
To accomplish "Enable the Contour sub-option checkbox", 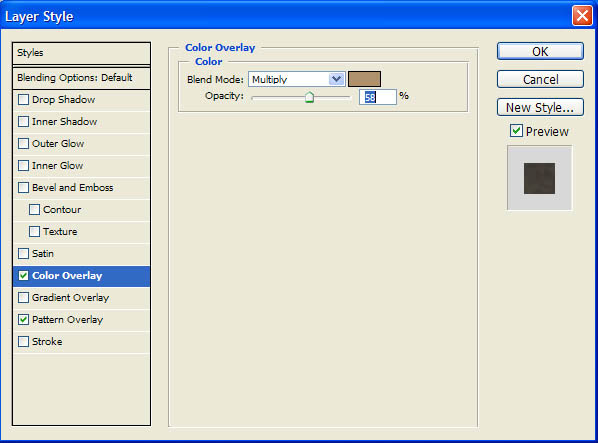I will [34, 210].
